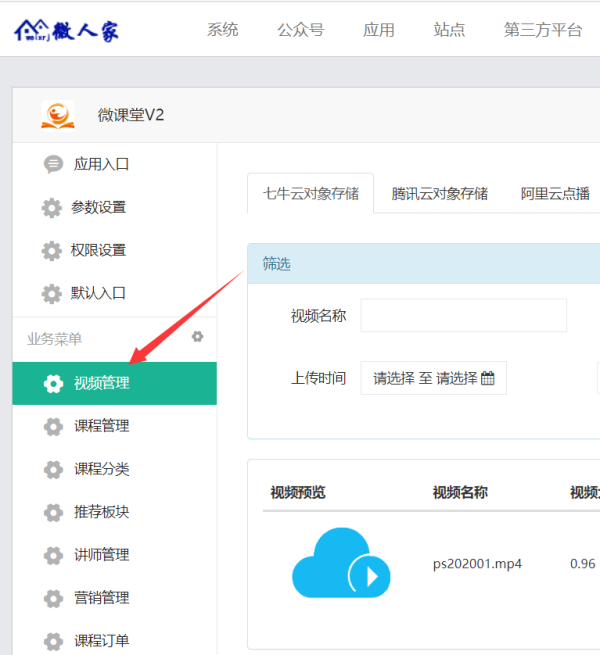Open the 系统 top menu
Screen dimensions: 600x655
(223, 30)
